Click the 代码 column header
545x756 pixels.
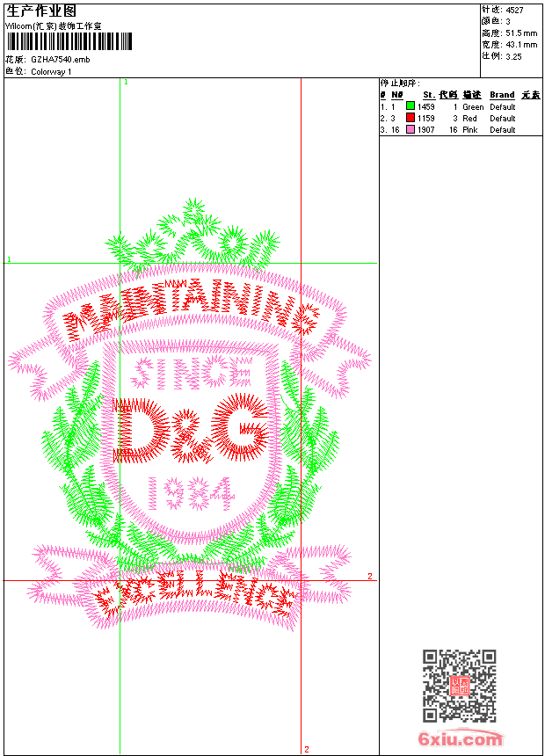448,95
